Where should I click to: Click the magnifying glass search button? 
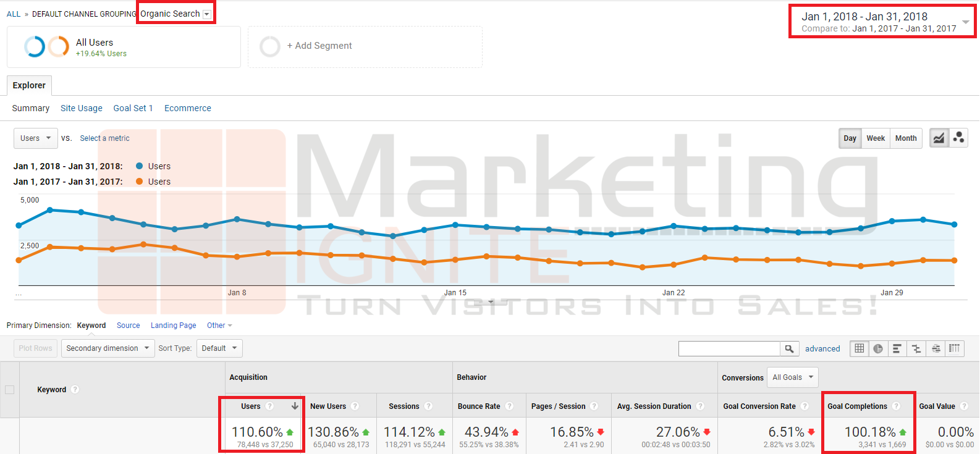(789, 349)
